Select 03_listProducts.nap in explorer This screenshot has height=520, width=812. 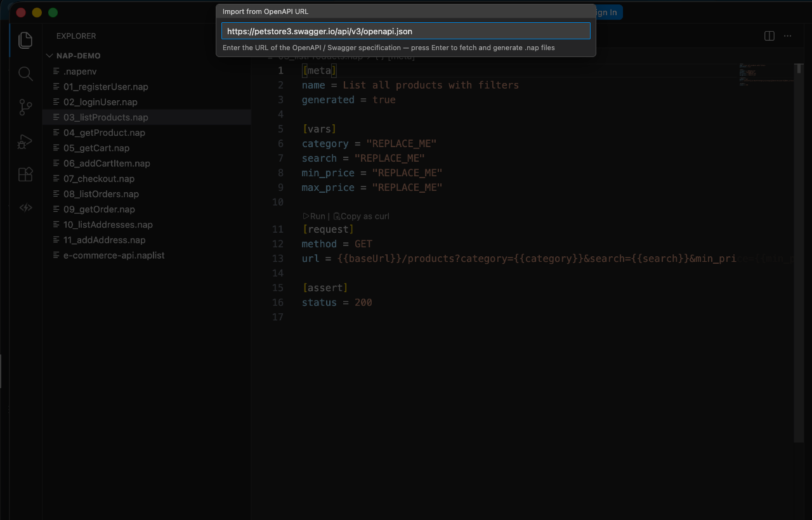pos(147,117)
